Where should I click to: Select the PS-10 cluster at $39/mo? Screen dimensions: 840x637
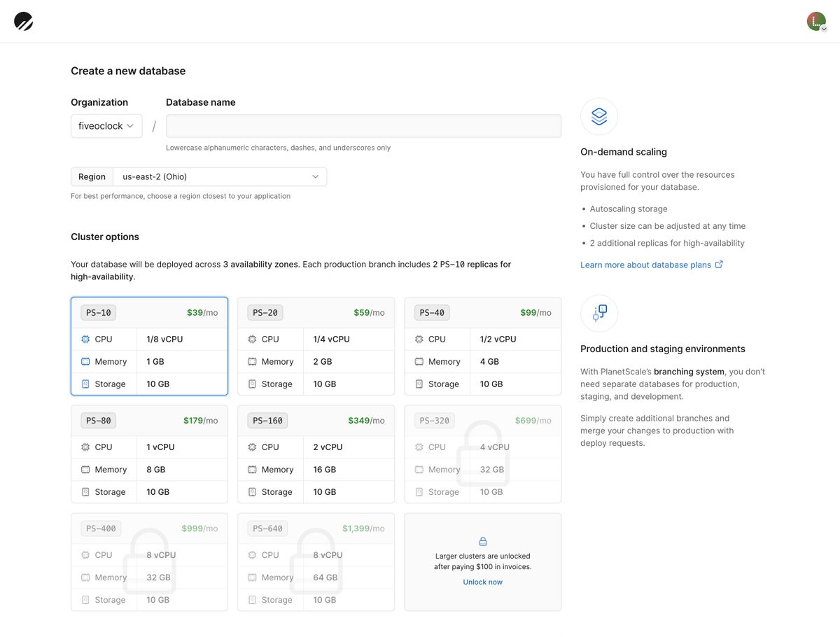(x=149, y=346)
